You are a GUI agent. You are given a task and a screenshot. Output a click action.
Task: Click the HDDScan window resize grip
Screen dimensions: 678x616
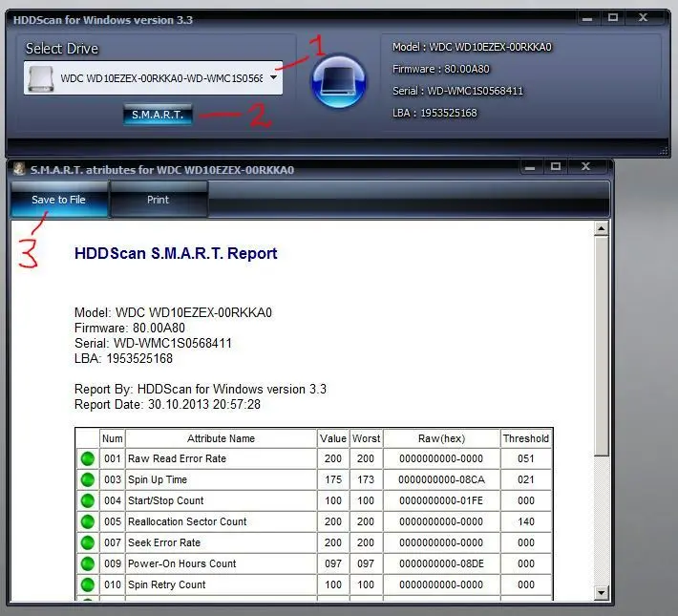tap(664, 151)
